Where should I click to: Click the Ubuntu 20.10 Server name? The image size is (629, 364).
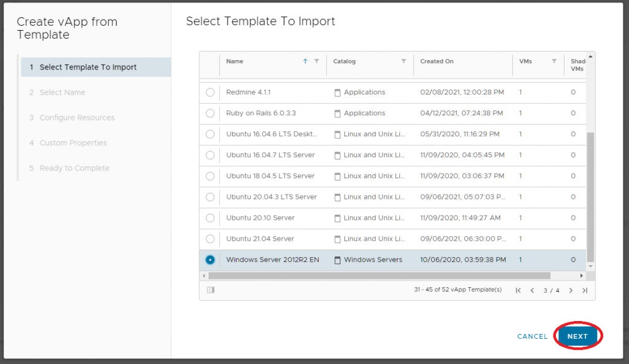coord(260,218)
